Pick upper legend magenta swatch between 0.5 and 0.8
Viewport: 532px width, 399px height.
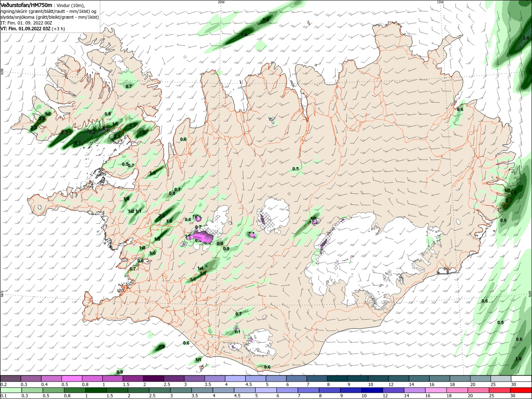point(71,379)
